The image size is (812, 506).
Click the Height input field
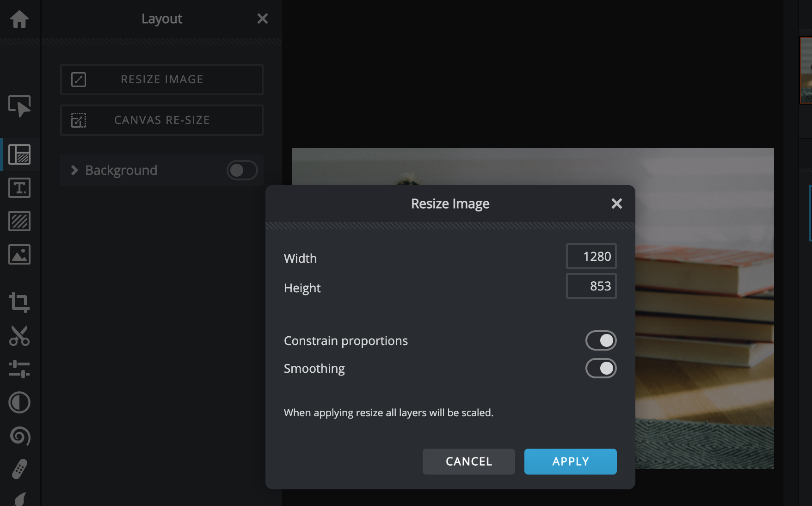coord(591,286)
